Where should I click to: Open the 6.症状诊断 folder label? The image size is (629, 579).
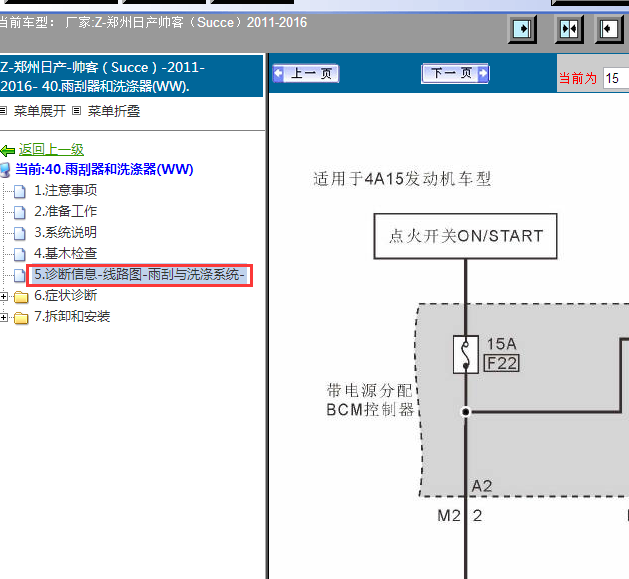tap(65, 295)
